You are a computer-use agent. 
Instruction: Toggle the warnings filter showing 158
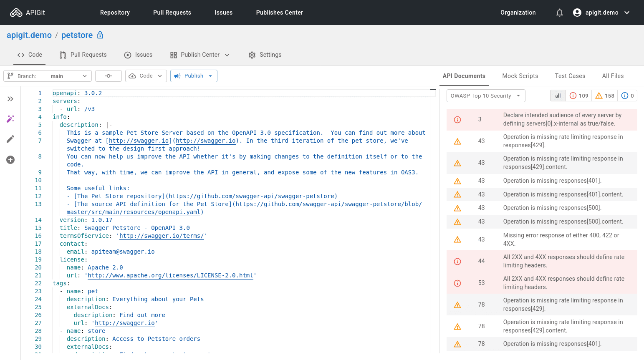click(604, 96)
